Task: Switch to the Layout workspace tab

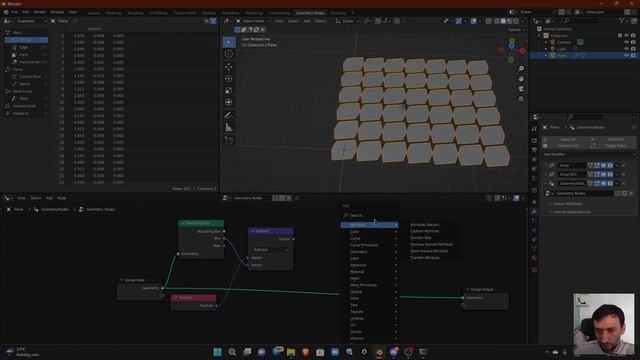Action: coord(93,13)
